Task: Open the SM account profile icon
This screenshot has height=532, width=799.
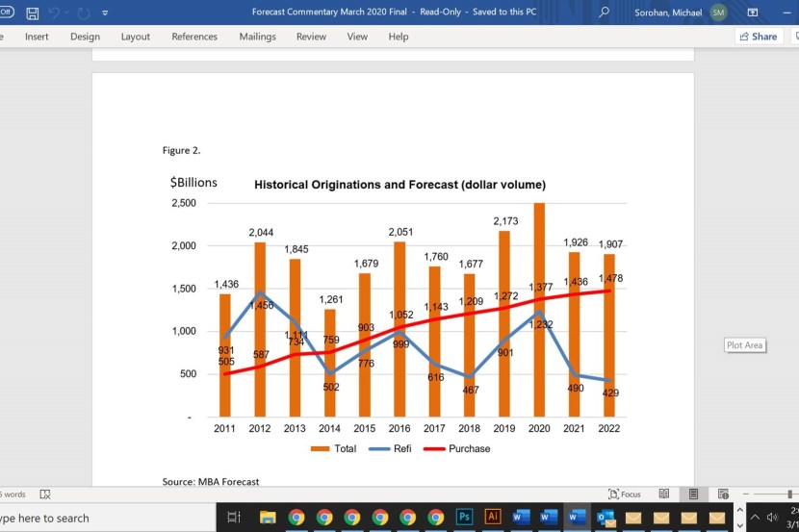Action: click(718, 13)
